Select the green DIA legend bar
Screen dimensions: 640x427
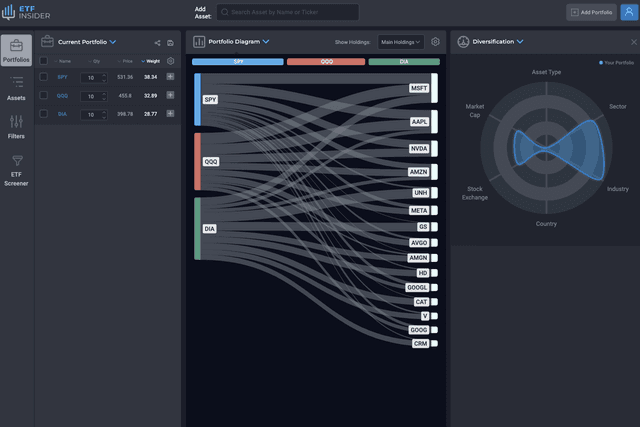(x=404, y=62)
